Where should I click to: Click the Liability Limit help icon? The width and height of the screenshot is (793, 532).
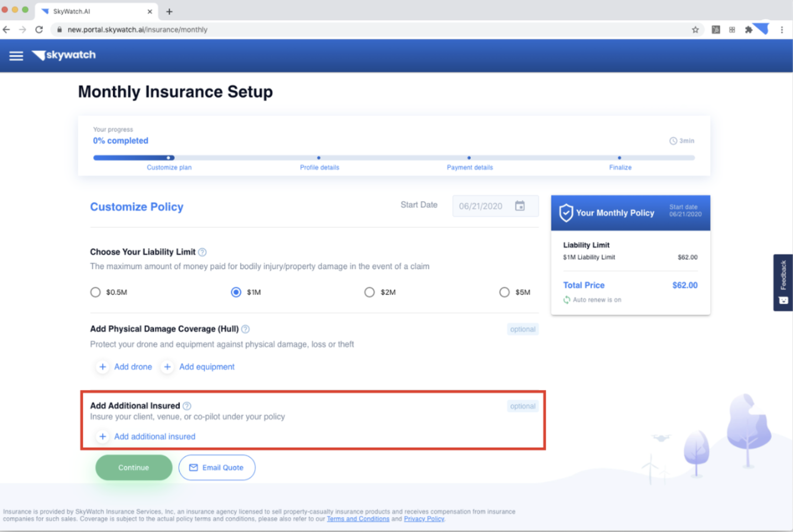[x=202, y=252]
